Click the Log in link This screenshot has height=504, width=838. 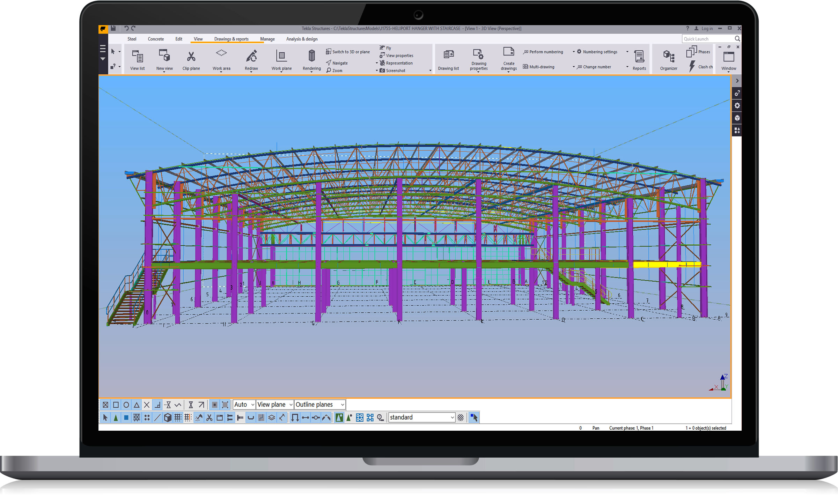click(x=707, y=29)
